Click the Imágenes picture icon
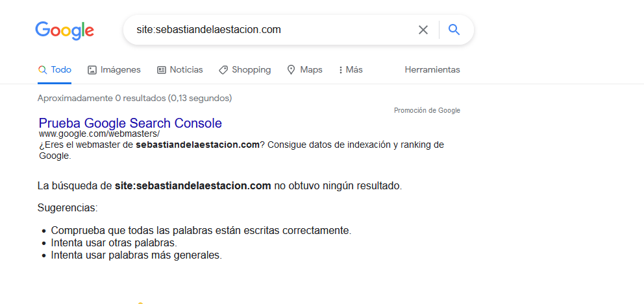644x304 pixels. click(x=92, y=70)
